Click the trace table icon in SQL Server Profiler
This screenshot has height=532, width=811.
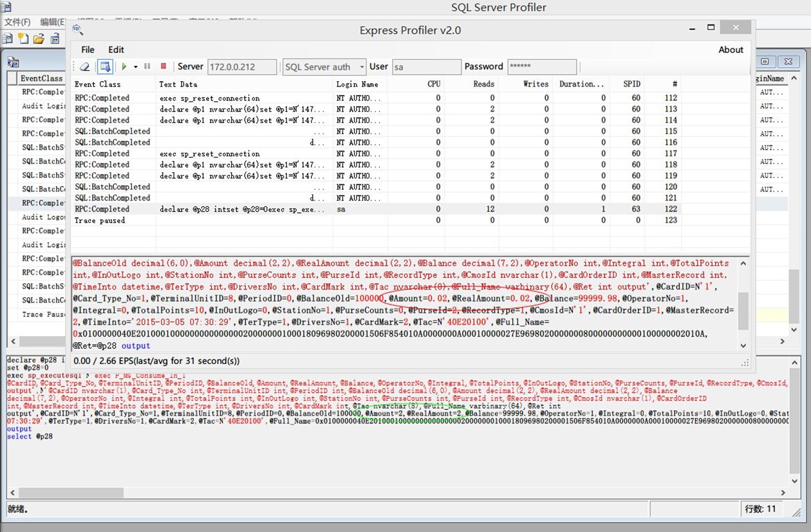(x=55, y=39)
